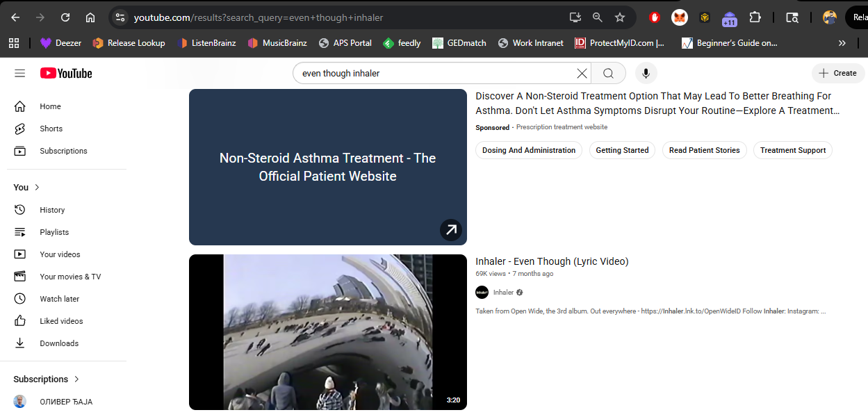The height and width of the screenshot is (417, 868).
Task: Select the Dosing And Administration chip
Action: 529,150
